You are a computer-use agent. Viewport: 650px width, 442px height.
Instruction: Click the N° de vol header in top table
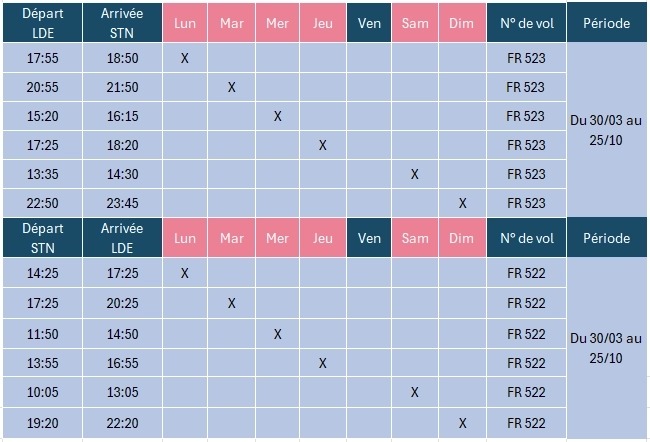[526, 23]
